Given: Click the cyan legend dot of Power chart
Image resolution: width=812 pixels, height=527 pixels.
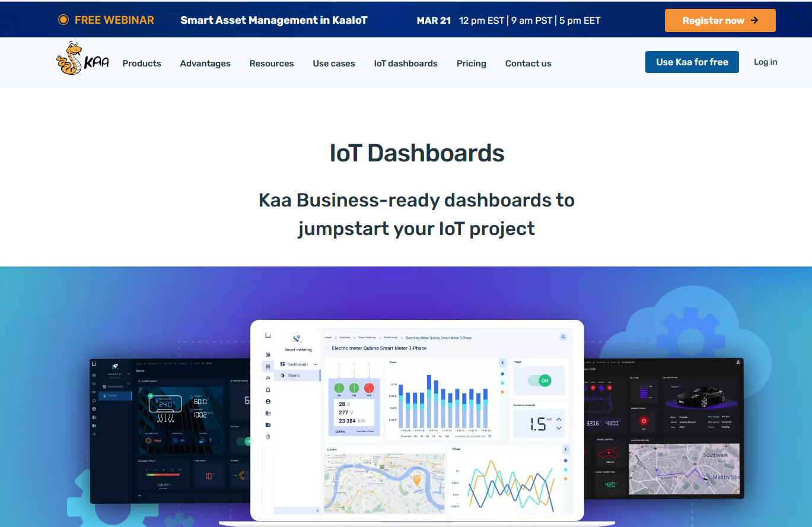Looking at the screenshot, I should [502, 383].
